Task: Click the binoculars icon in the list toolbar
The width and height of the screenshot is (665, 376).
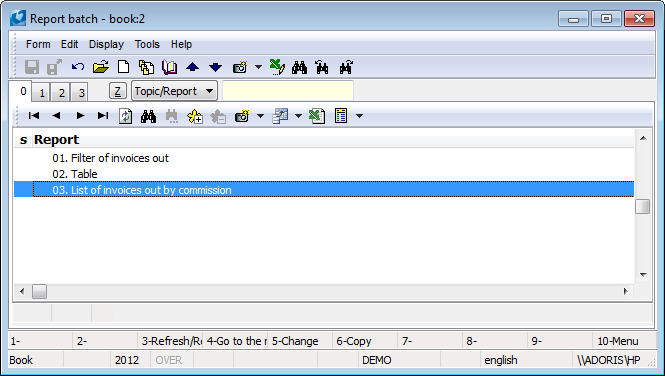Action: (148, 116)
